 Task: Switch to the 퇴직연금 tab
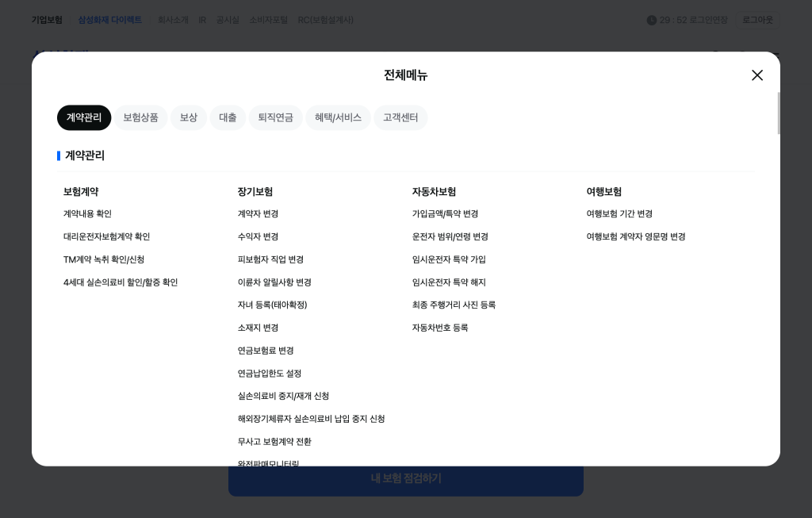275,117
